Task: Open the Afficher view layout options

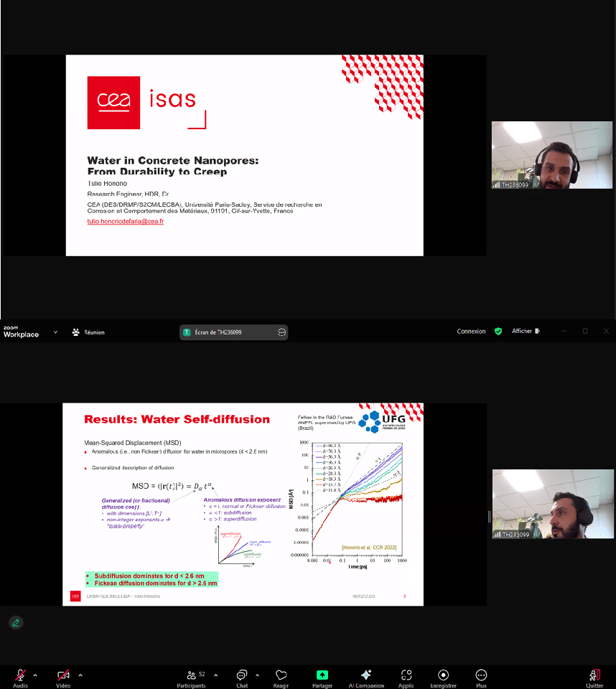Action: (526, 331)
